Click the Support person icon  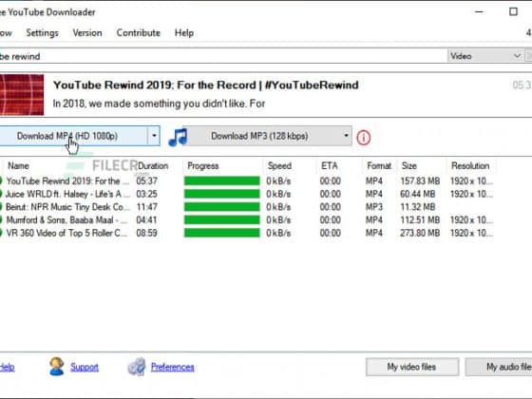pos(56,367)
